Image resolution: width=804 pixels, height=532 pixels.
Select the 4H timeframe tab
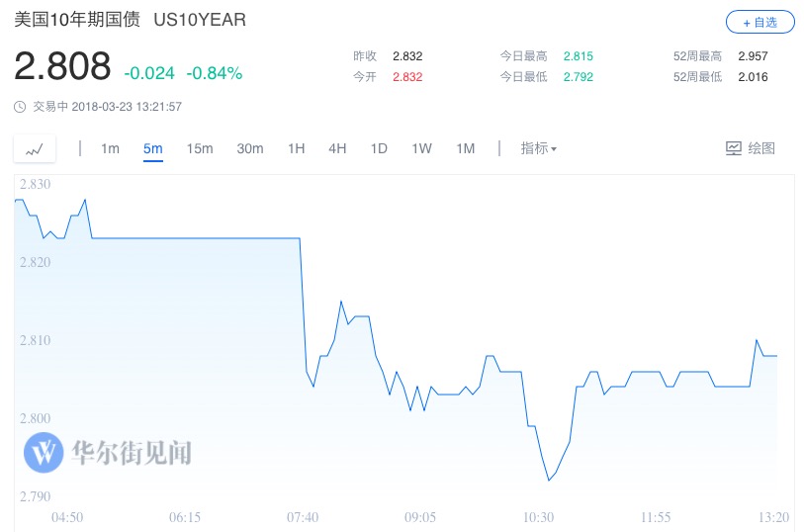(337, 148)
